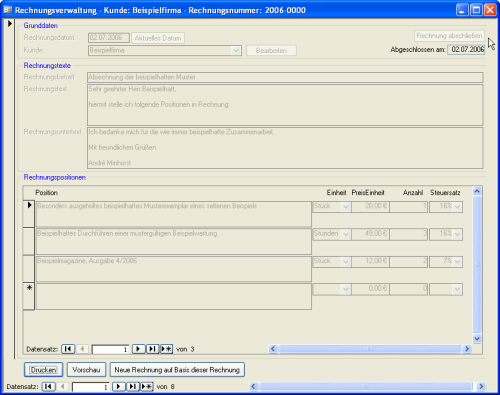Go to first invoice record in main navigator

click(x=48, y=386)
